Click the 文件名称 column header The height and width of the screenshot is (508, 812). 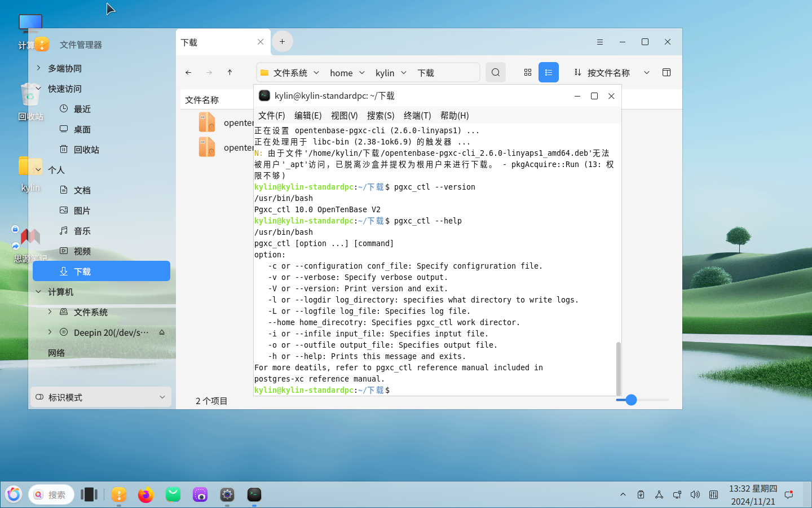[202, 100]
